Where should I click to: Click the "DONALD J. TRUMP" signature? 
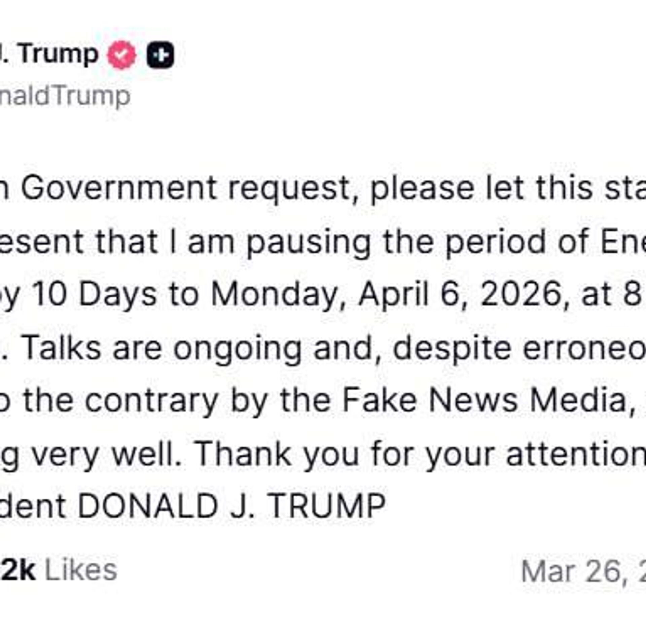[231, 506]
